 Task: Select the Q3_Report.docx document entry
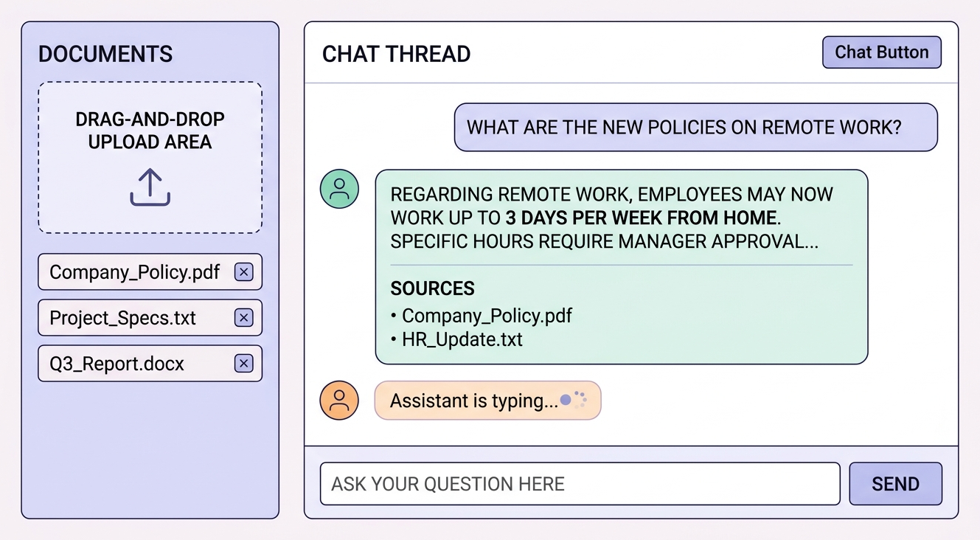point(150,364)
